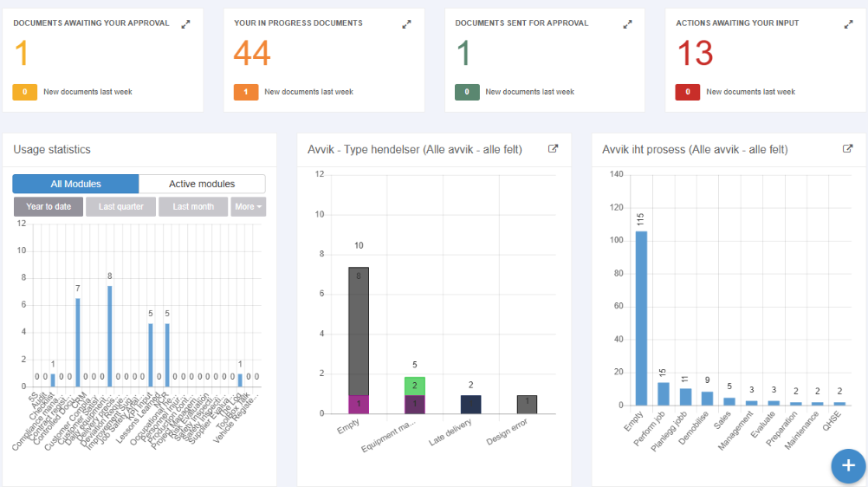The height and width of the screenshot is (487, 868).
Task: Expand Your In Progress Documents card
Action: [x=407, y=24]
